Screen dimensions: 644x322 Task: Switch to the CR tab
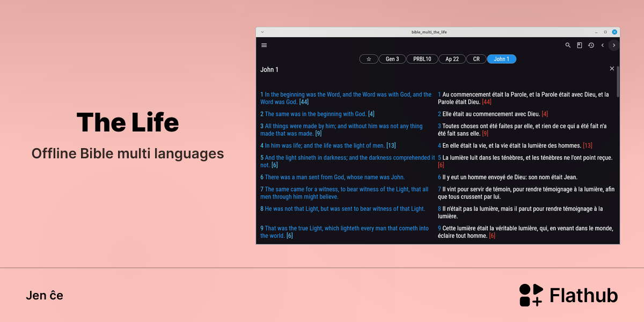click(476, 59)
